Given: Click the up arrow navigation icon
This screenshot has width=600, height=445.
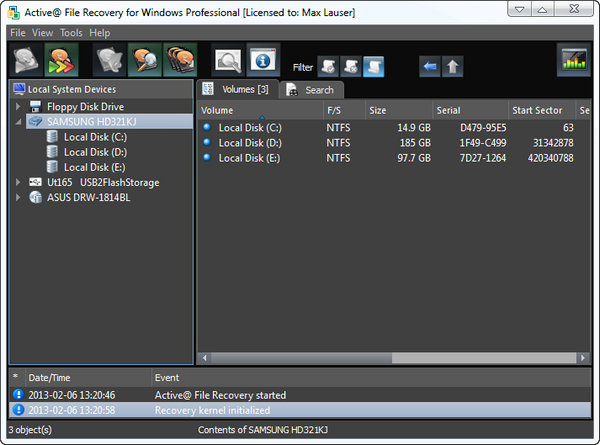Looking at the screenshot, I should coord(453,67).
